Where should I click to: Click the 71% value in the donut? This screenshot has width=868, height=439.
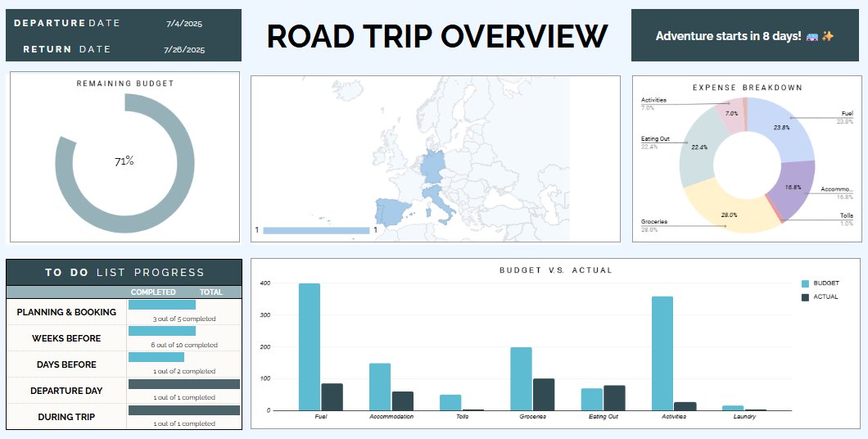coord(124,161)
